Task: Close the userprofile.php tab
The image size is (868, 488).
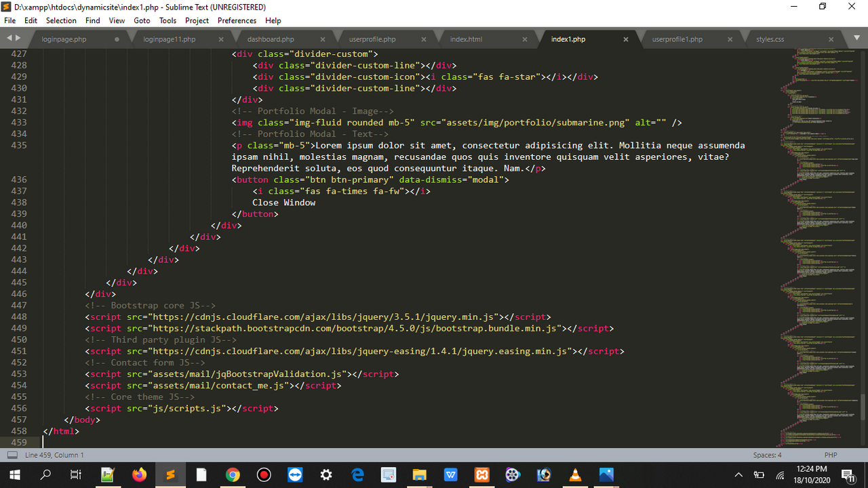Action: pyautogui.click(x=423, y=39)
